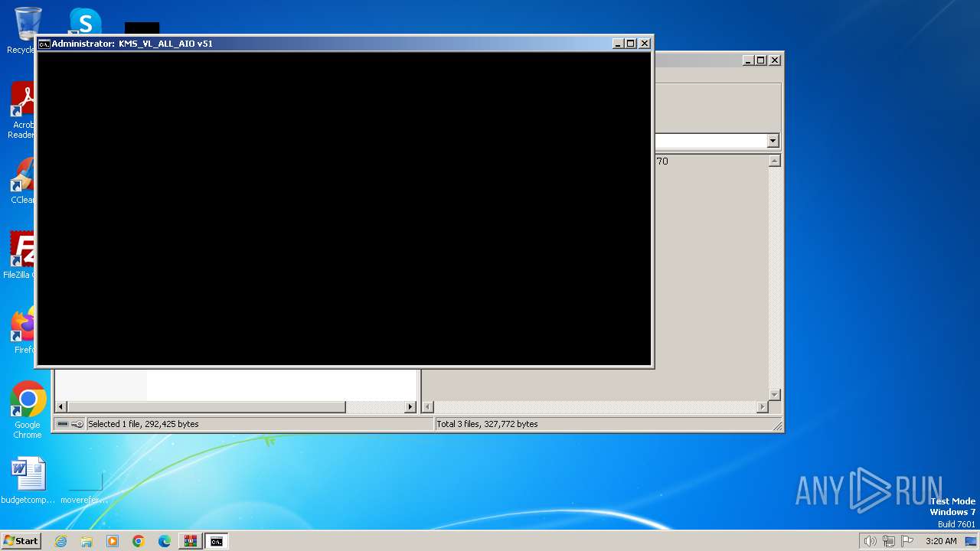Minimize the WinRAR window behind the console
The width and height of the screenshot is (980, 551).
click(x=748, y=60)
